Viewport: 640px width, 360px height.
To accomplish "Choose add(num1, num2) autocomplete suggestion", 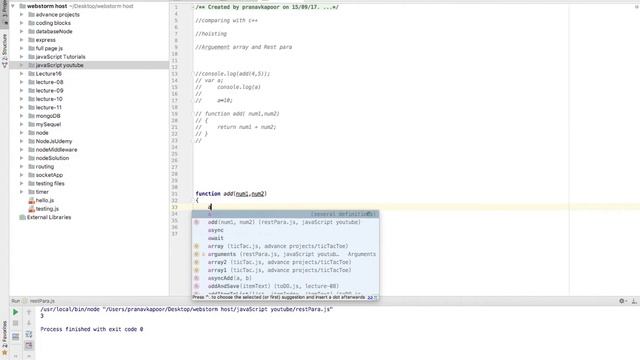I will pos(285,222).
